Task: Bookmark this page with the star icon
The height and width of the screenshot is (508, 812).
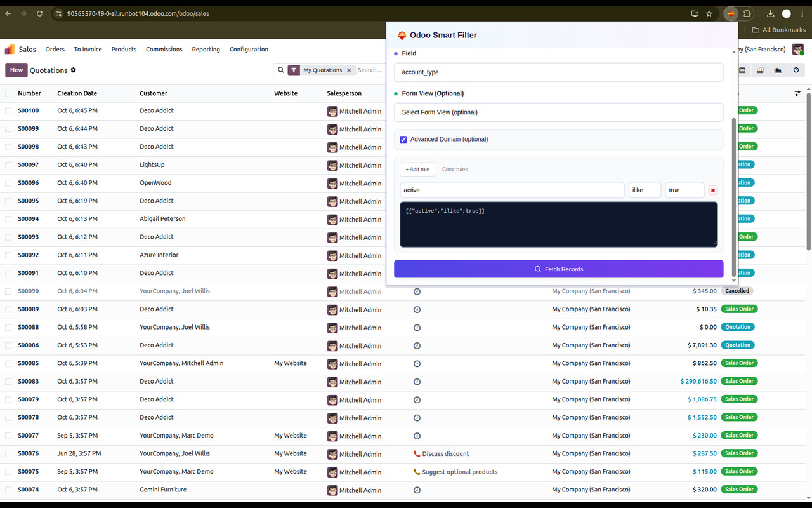Action: point(709,13)
